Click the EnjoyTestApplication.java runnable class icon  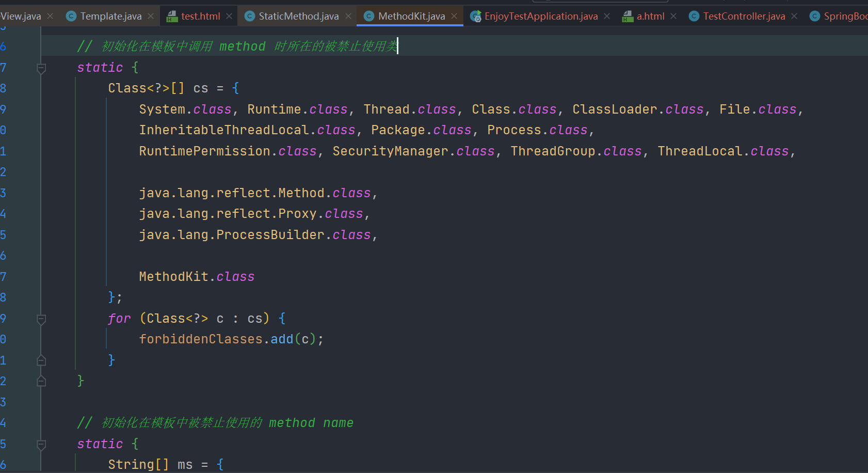pos(475,17)
